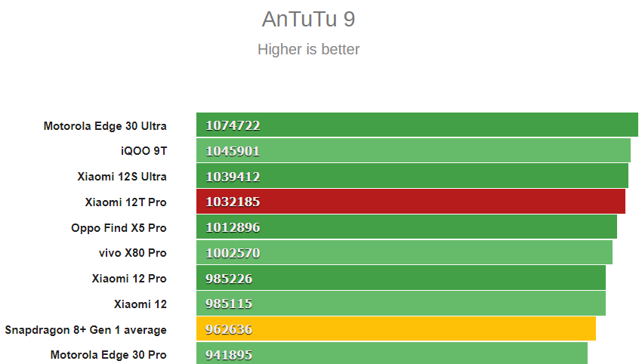Select the iQOO 9T score bar
This screenshot has width=642, height=364.
tap(414, 150)
